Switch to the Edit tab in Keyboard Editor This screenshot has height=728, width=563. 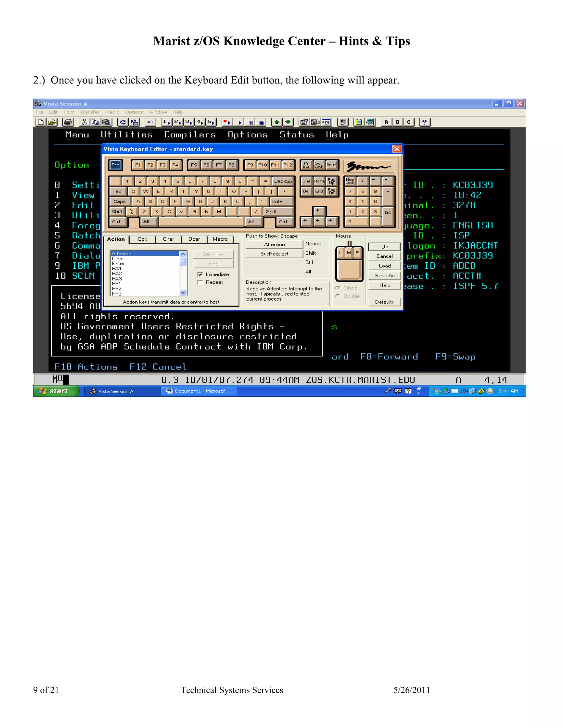coord(142,239)
